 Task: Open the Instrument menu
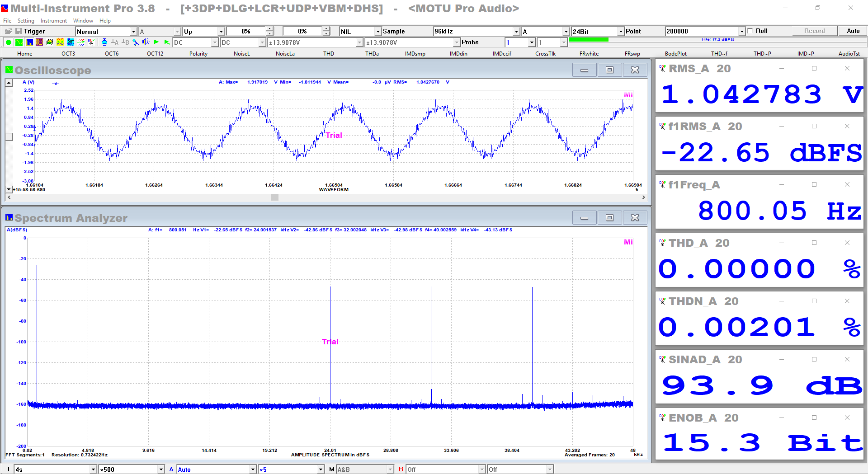click(53, 21)
